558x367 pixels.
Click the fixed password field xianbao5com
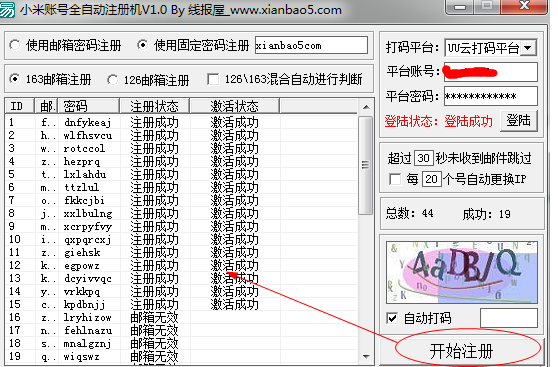pos(311,45)
